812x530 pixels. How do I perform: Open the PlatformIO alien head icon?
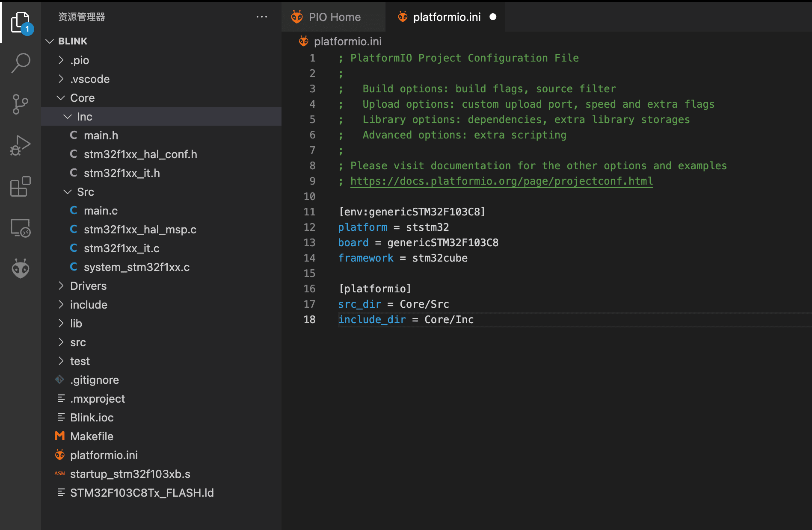point(20,268)
